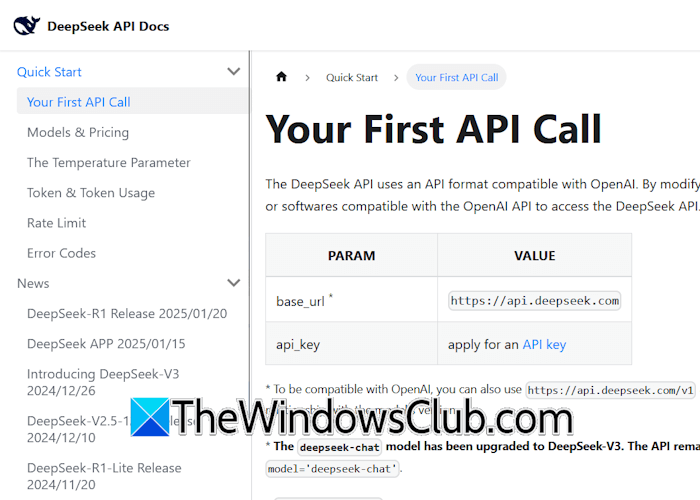
Task: Open DeepSeek-R1 Release 2025/01/20 news
Action: tap(127, 313)
